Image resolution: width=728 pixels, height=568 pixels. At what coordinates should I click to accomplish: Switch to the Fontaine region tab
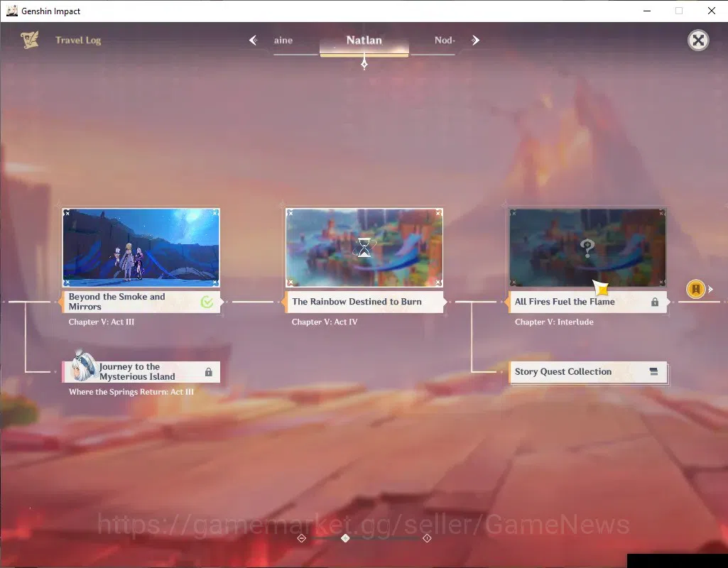point(283,40)
